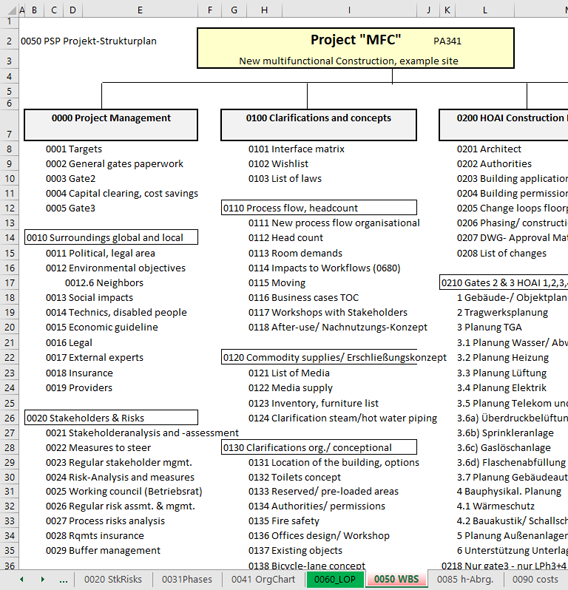568x590 pixels.
Task: Switch to the 0020 StkRisks sheet tab
Action: [113, 579]
